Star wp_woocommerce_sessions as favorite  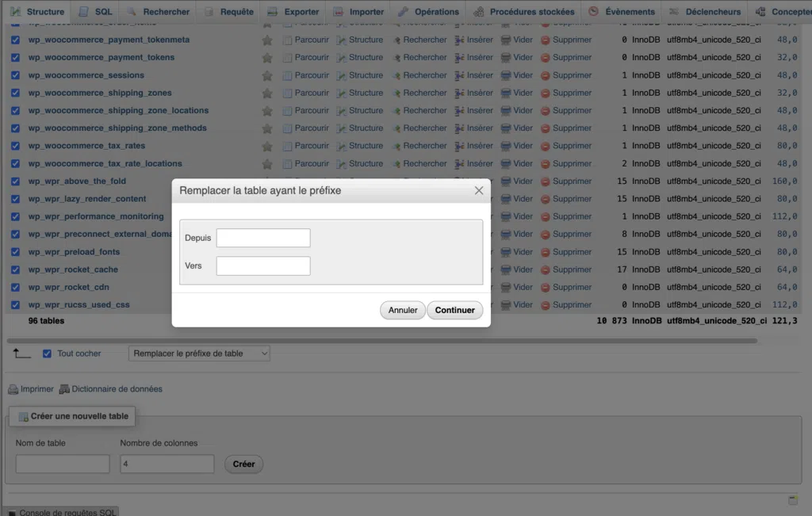click(x=267, y=75)
